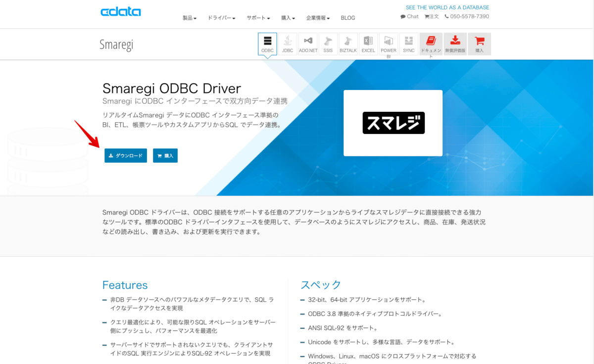Screen dimensions: 594x364
Task: Click the Features section heading
Action: pos(125,285)
